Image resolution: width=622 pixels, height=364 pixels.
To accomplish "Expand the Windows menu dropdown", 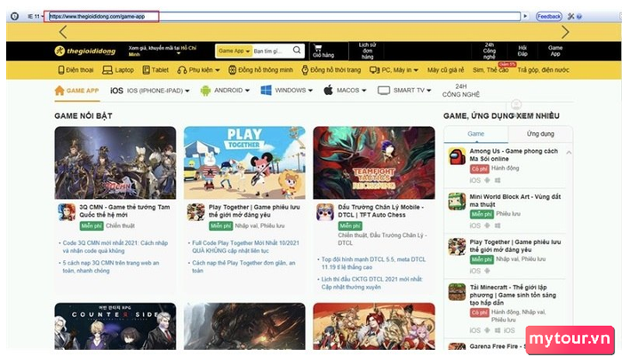I will click(x=310, y=91).
